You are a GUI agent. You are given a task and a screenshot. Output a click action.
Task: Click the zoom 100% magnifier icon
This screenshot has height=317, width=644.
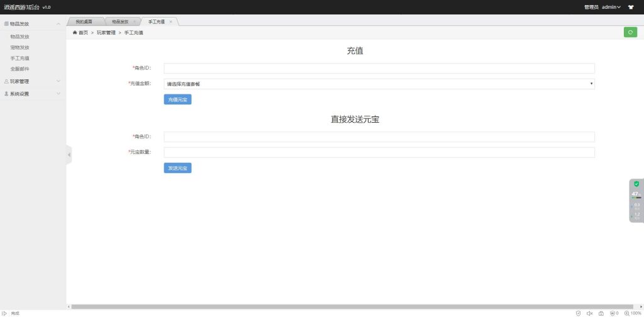[x=626, y=313]
